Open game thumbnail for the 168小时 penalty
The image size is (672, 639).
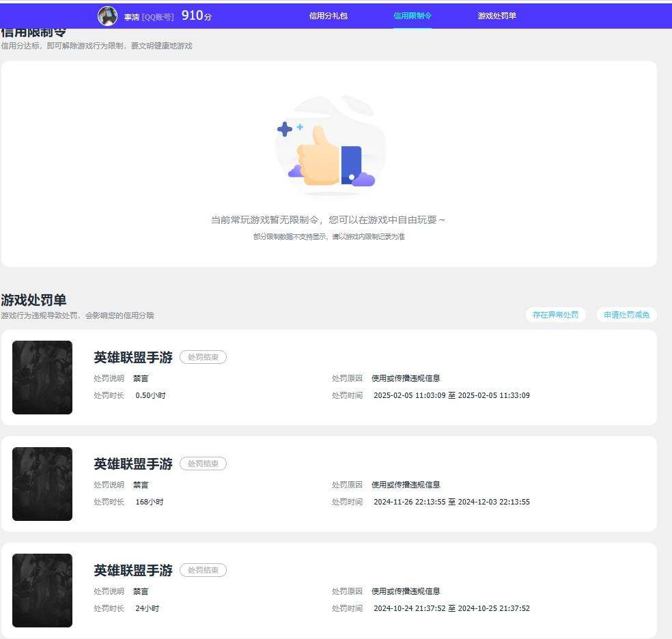42,484
